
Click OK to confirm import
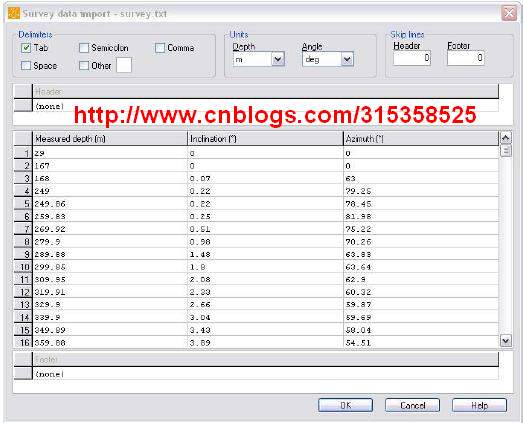[x=346, y=405]
